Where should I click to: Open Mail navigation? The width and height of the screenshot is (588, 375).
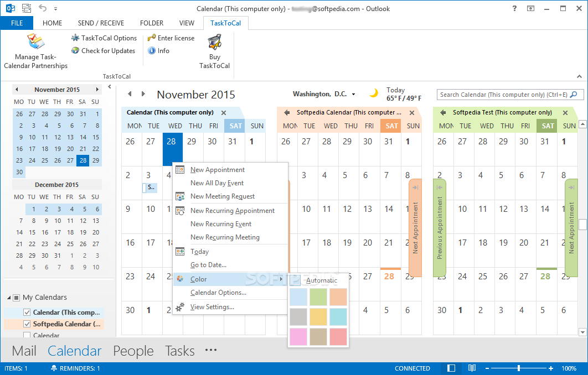tap(24, 351)
